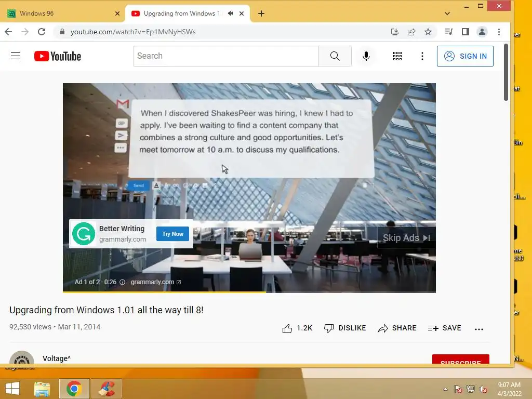Click the page vertical scrollbar thumb
532x399 pixels.
pyautogui.click(x=506, y=72)
